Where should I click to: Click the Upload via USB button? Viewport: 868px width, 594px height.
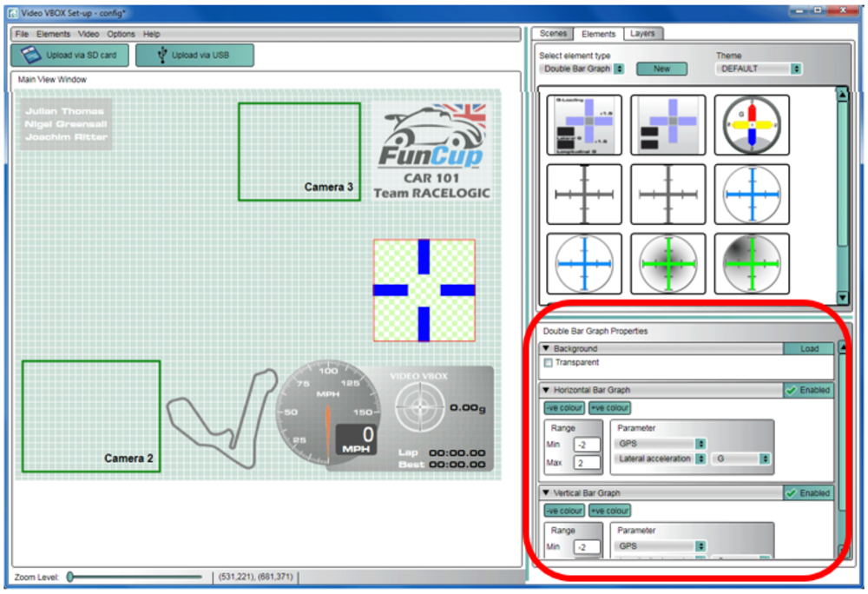(x=194, y=55)
